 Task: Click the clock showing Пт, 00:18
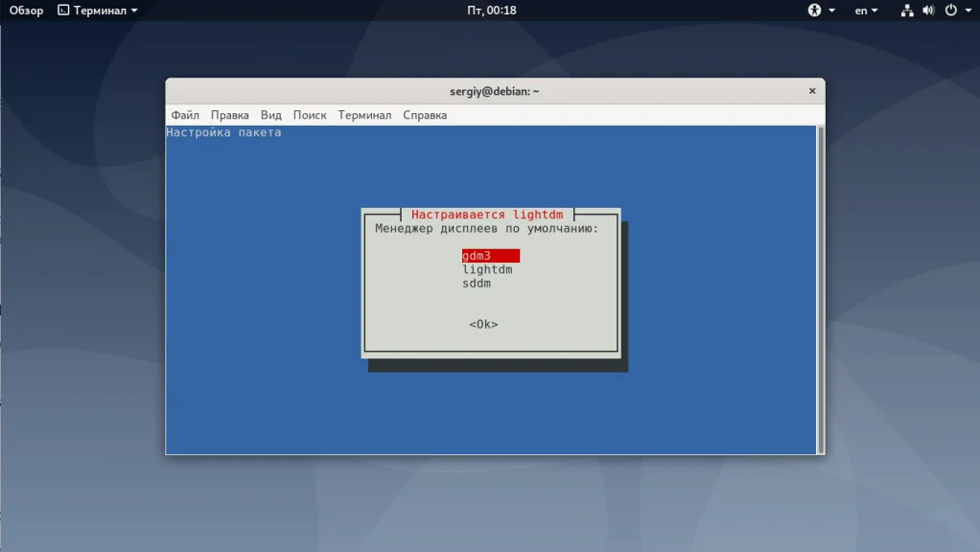coord(490,11)
